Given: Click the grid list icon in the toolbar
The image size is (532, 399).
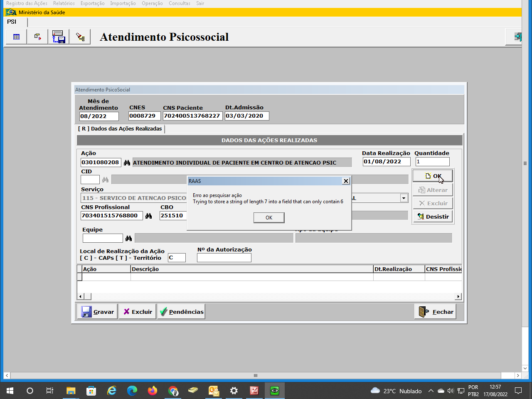Looking at the screenshot, I should coord(16,37).
